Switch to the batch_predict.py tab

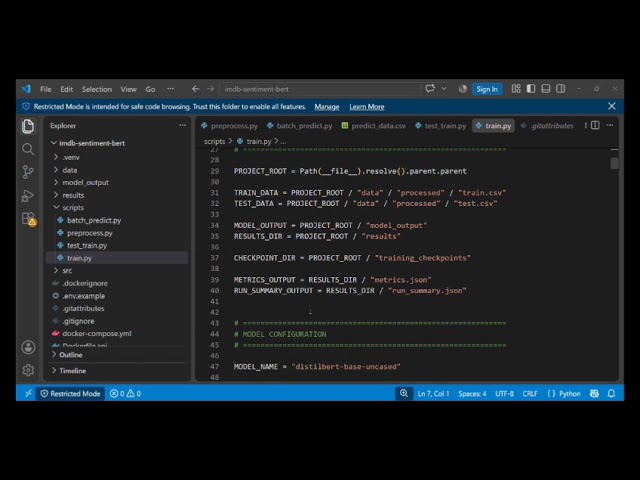[x=300, y=126]
